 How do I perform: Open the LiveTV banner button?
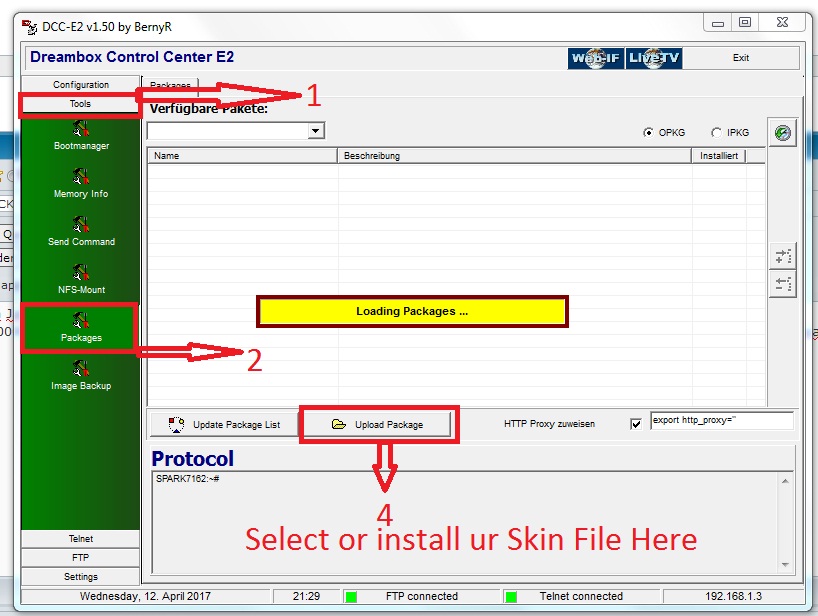tap(654, 58)
